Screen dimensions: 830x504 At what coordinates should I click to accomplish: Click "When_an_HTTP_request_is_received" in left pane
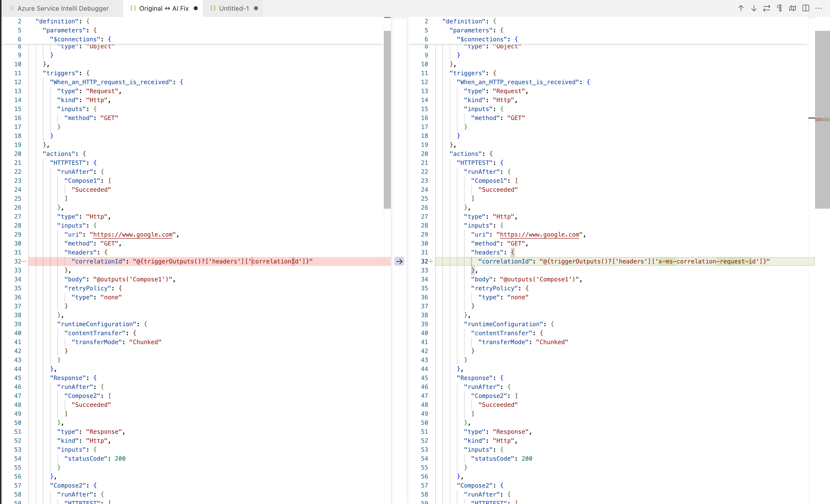coord(111,82)
